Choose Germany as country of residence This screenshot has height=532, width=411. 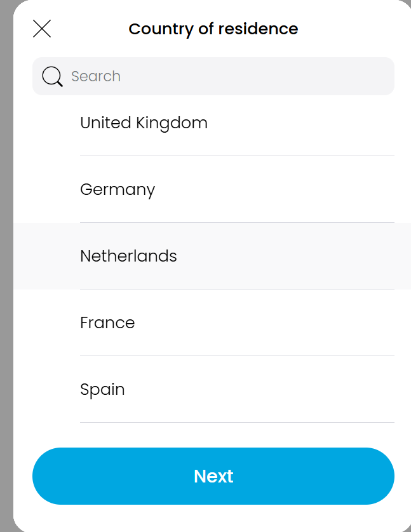[118, 189]
